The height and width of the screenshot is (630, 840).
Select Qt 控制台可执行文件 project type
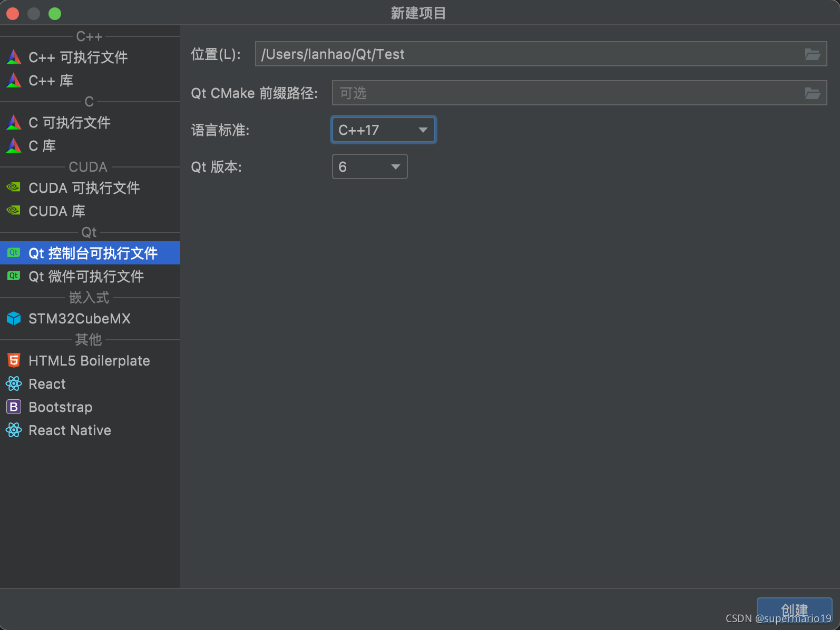pos(90,253)
